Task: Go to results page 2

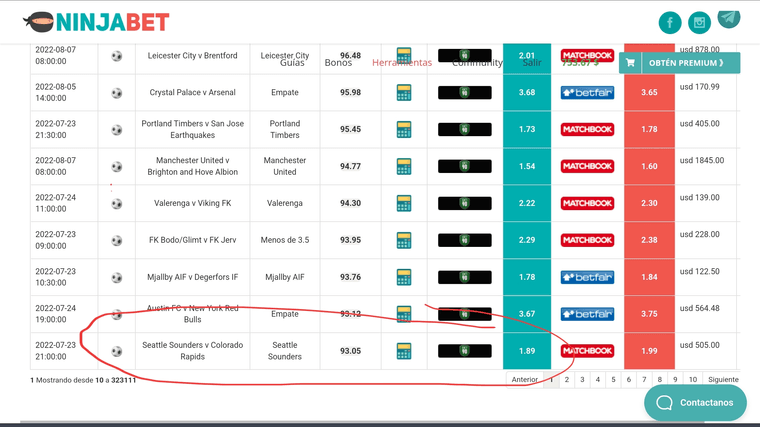Action: (x=567, y=380)
